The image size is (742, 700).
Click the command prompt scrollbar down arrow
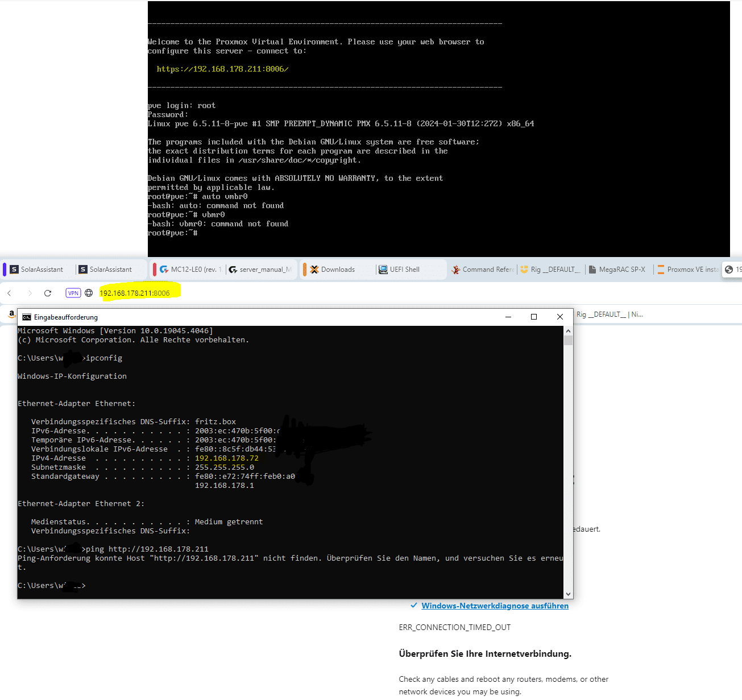click(569, 594)
